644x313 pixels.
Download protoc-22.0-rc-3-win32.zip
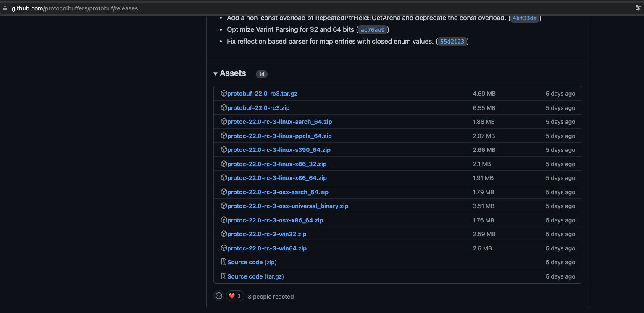click(267, 234)
